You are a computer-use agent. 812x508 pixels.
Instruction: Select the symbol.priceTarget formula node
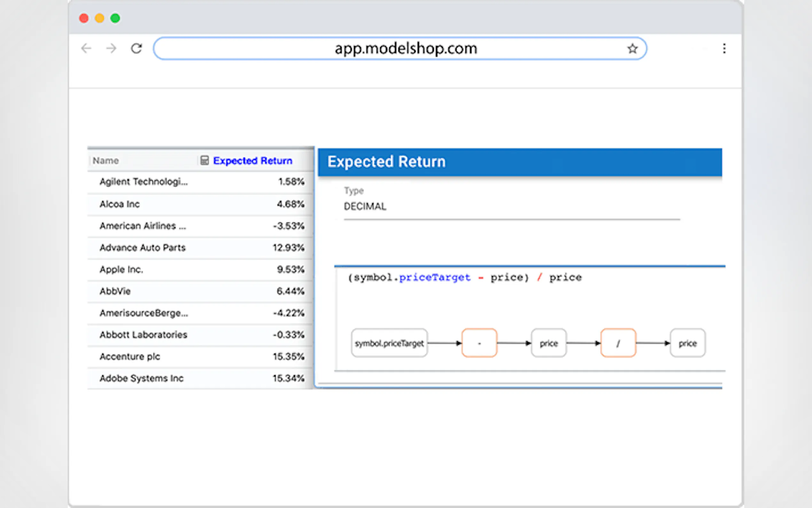click(389, 343)
